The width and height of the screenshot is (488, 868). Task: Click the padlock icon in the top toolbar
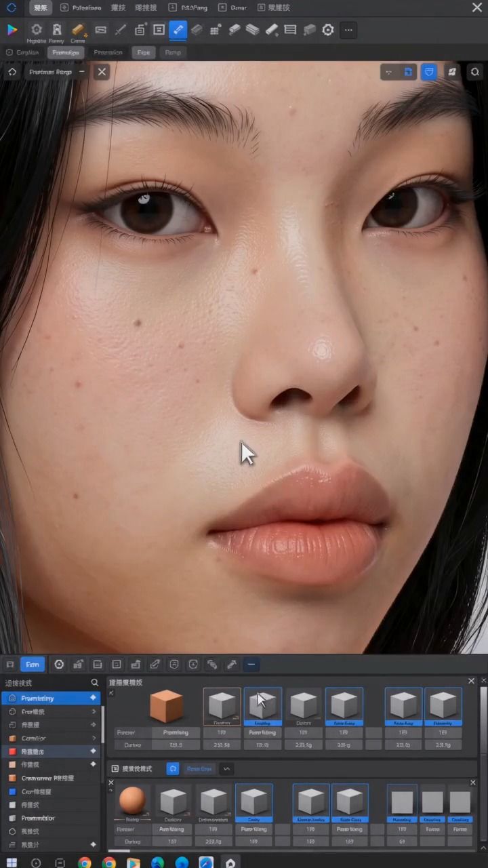140,30
